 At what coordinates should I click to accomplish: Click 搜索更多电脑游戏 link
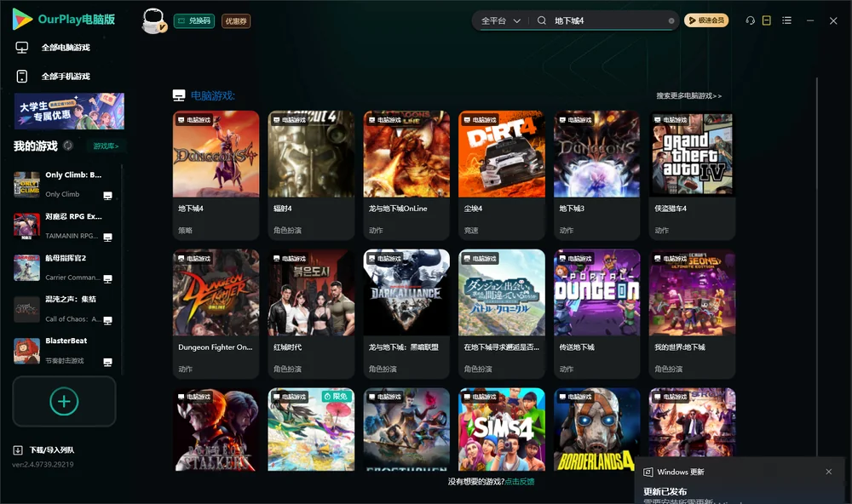click(688, 95)
